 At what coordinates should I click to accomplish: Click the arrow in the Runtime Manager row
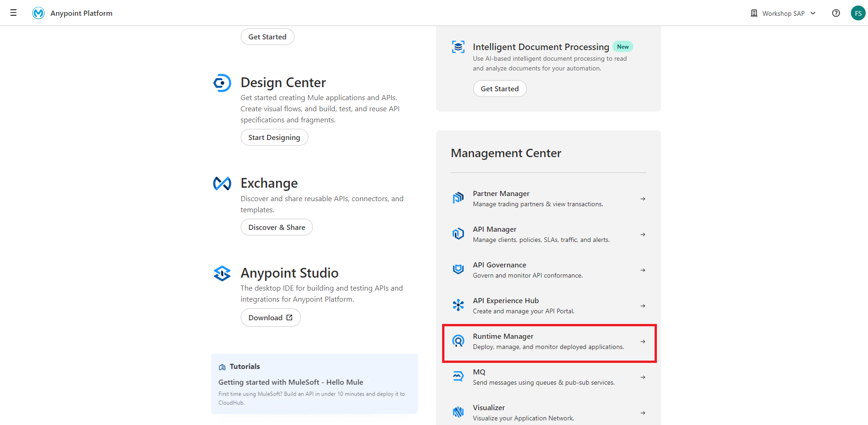click(643, 342)
